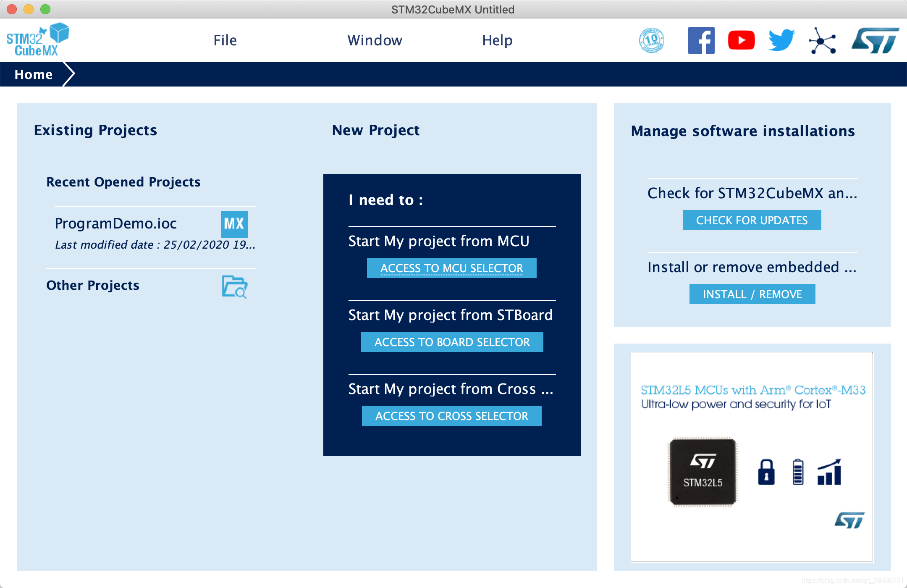This screenshot has width=907, height=588.
Task: Open the ST logo link in the header
Action: point(875,40)
